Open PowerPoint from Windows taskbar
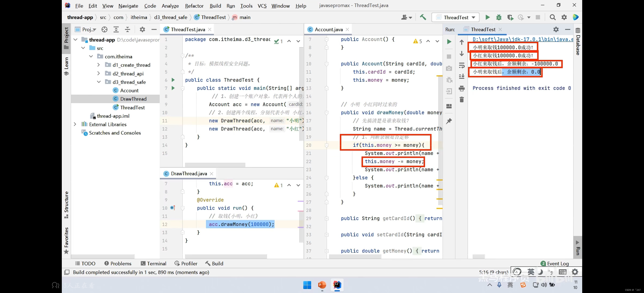This screenshot has height=293, width=644. (322, 285)
